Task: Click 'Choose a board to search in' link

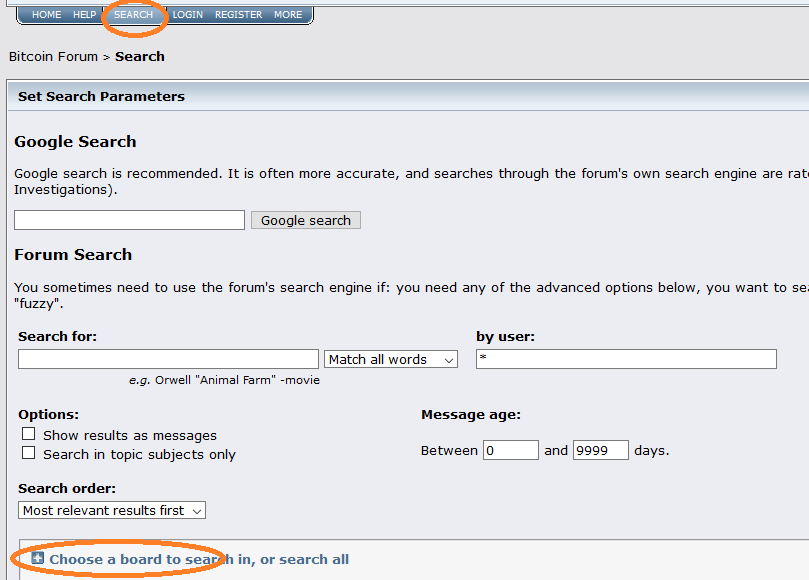Action: pos(199,559)
